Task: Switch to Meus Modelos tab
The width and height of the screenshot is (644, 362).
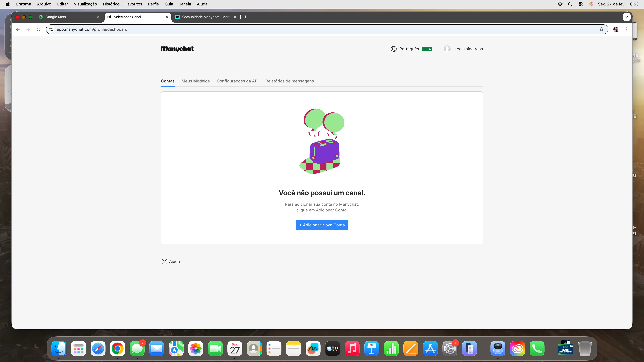Action: click(195, 81)
